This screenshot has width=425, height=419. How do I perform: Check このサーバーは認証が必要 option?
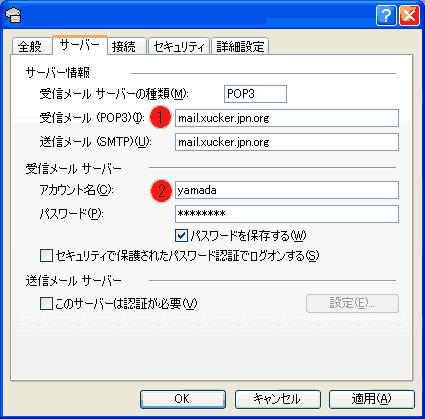tap(46, 304)
